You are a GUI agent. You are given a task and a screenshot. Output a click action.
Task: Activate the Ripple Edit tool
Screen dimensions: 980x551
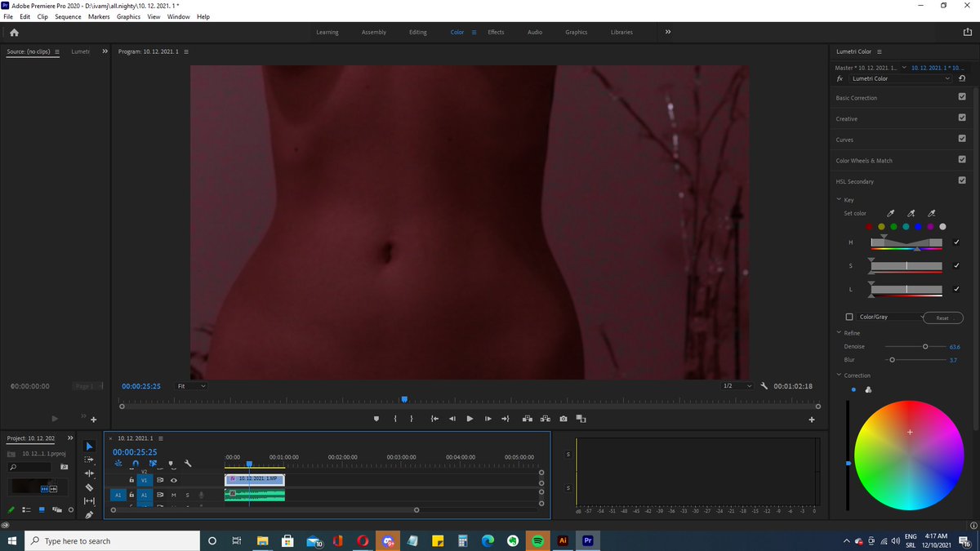coord(90,473)
